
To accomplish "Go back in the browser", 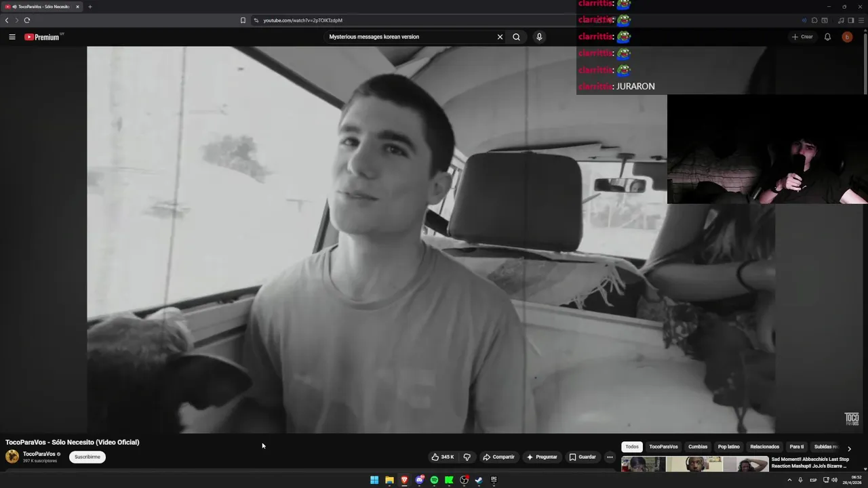I will point(7,20).
